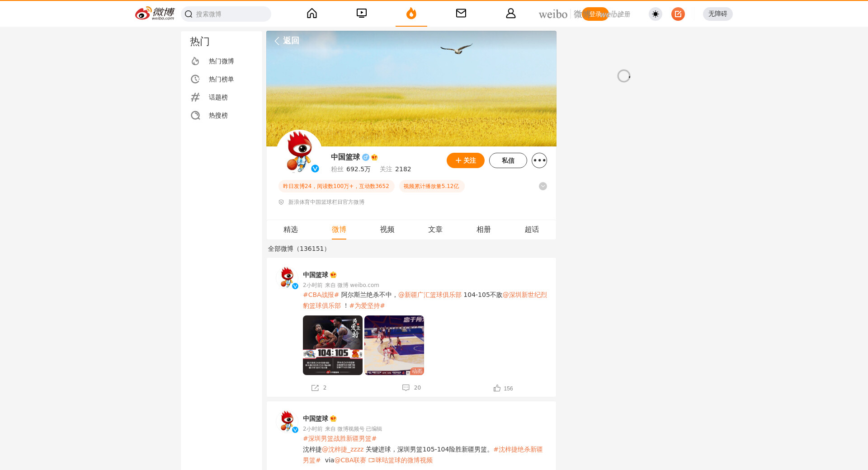The height and width of the screenshot is (470, 868).
Task: Send a private message via 私信
Action: click(x=508, y=160)
